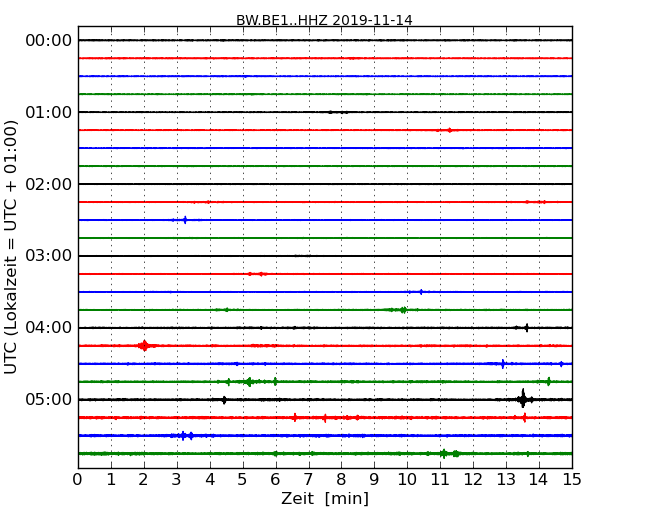Click the black spike near minute 13.6 on 04:00 trace

[x=526, y=328]
